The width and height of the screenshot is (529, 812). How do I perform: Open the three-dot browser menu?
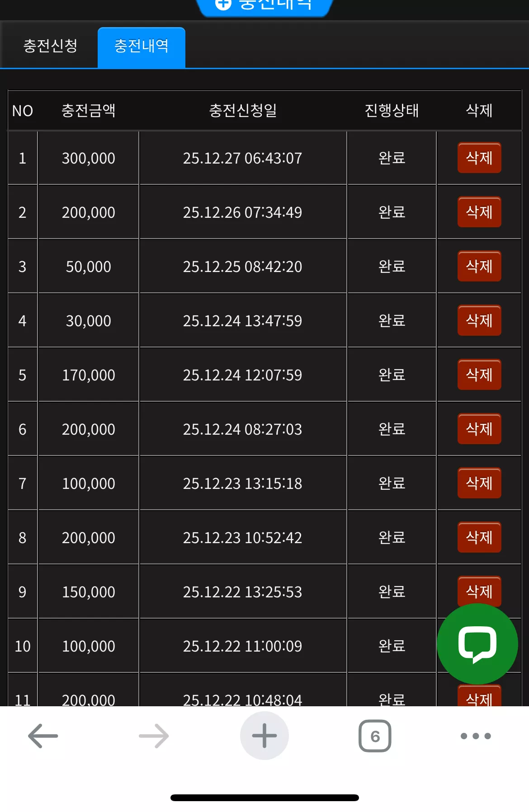[x=476, y=736]
